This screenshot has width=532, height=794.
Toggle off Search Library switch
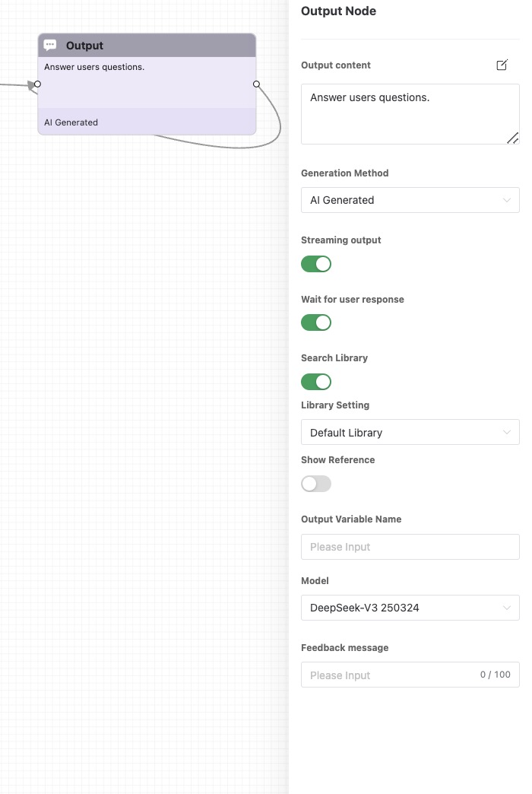coord(316,382)
